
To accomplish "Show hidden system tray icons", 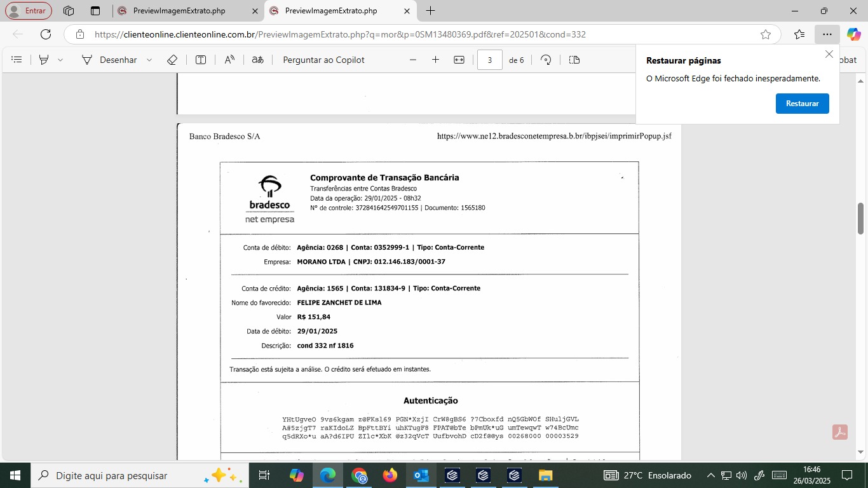I will pyautogui.click(x=711, y=475).
